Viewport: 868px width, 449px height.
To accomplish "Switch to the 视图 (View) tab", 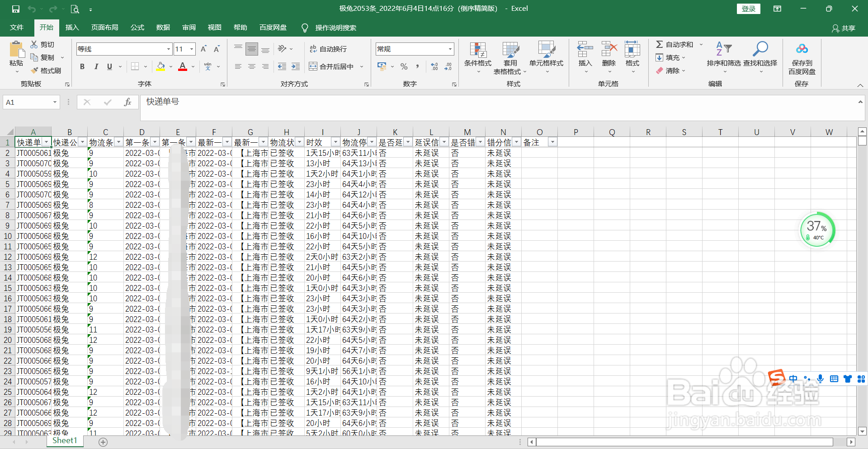I will tap(215, 28).
